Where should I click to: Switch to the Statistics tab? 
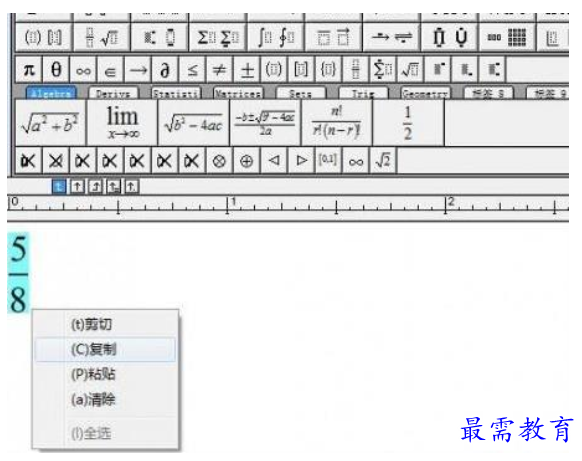point(176,93)
